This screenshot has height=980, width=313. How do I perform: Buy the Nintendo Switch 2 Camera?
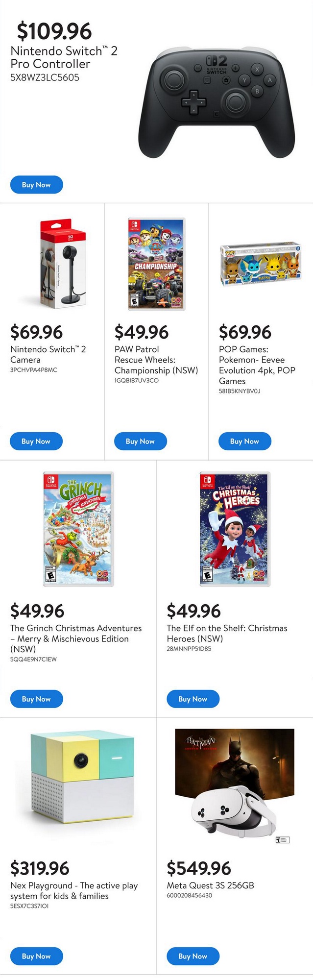click(36, 441)
